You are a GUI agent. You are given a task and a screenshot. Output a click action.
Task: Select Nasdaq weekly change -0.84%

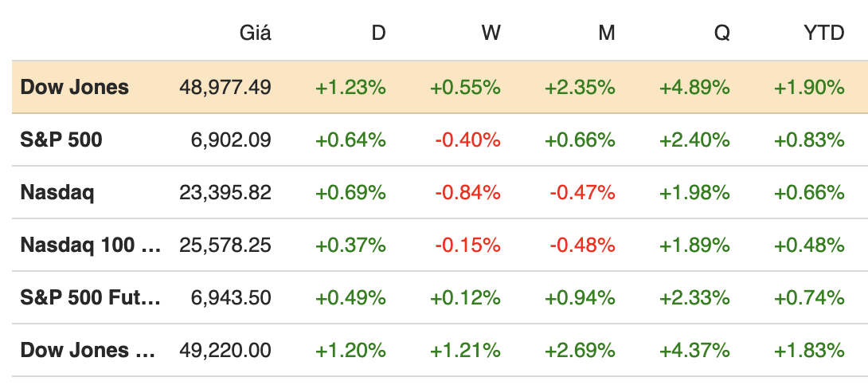(467, 193)
